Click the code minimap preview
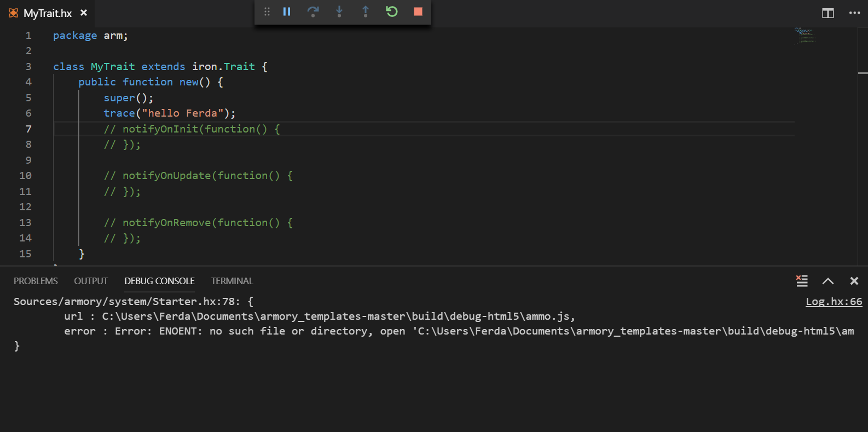Viewport: 868px width, 432px height. click(805, 36)
